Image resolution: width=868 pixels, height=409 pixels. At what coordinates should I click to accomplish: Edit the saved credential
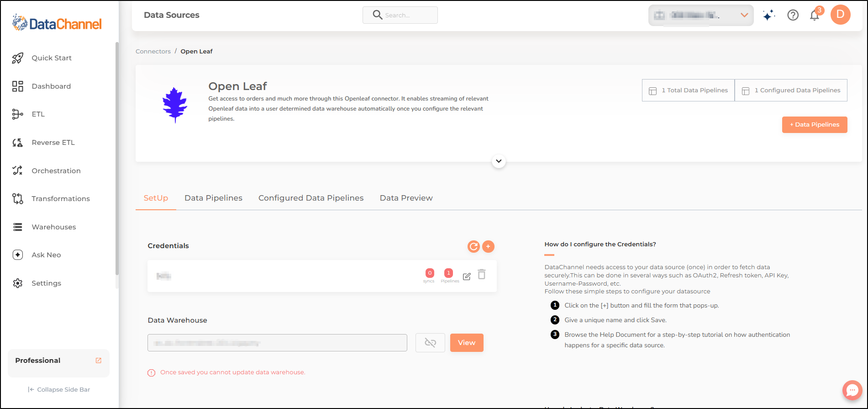467,276
